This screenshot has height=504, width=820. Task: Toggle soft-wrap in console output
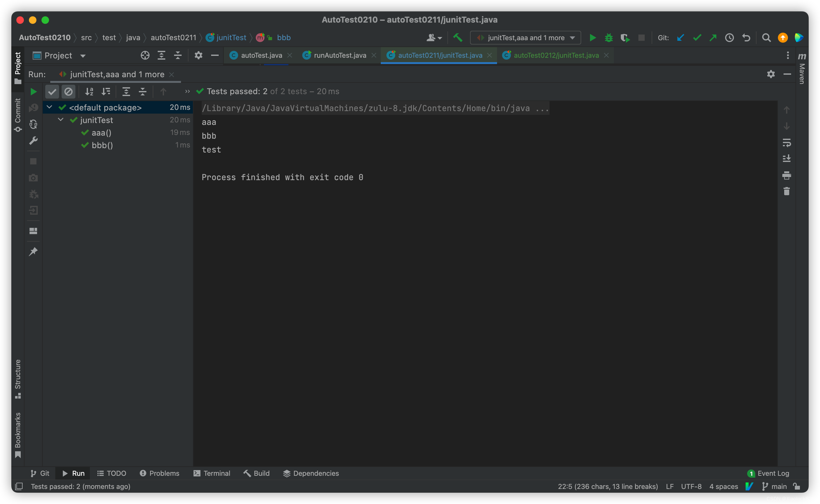tap(786, 143)
